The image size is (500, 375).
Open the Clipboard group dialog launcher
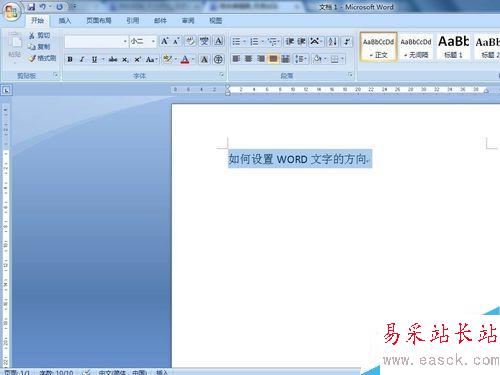(x=56, y=76)
